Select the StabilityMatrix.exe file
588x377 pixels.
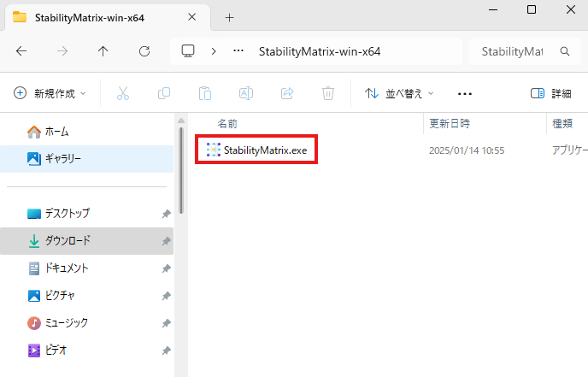pos(265,150)
